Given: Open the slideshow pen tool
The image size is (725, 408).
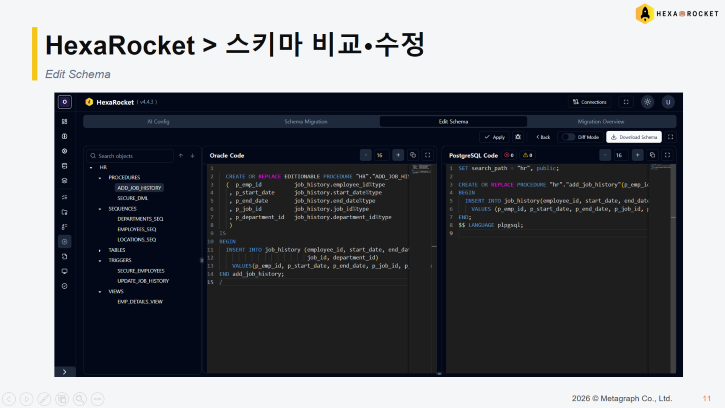Looking at the screenshot, I should pos(44,399).
